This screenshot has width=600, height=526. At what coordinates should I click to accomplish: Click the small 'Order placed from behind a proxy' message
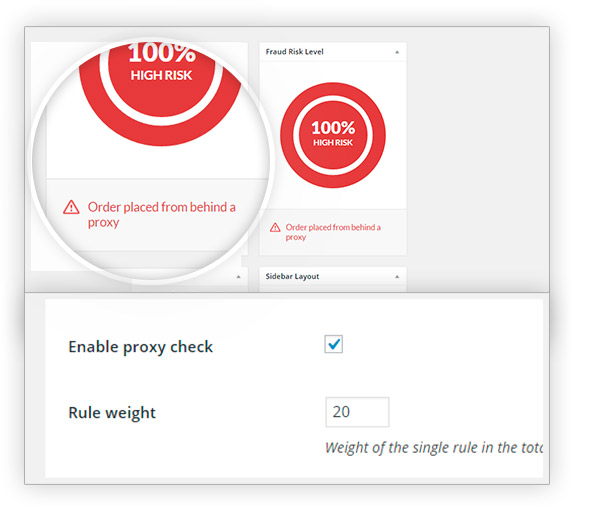click(333, 232)
